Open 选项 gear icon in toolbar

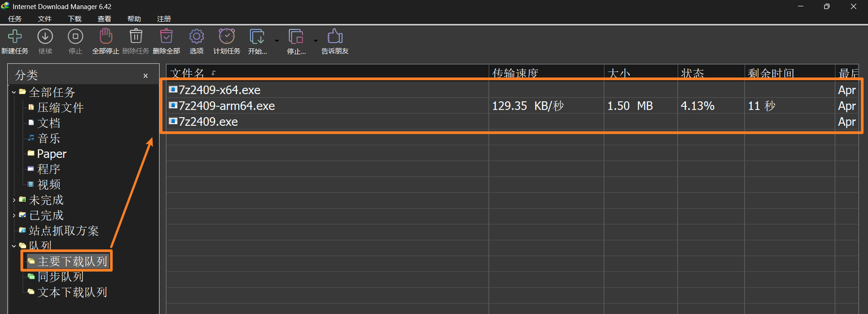[x=197, y=37]
